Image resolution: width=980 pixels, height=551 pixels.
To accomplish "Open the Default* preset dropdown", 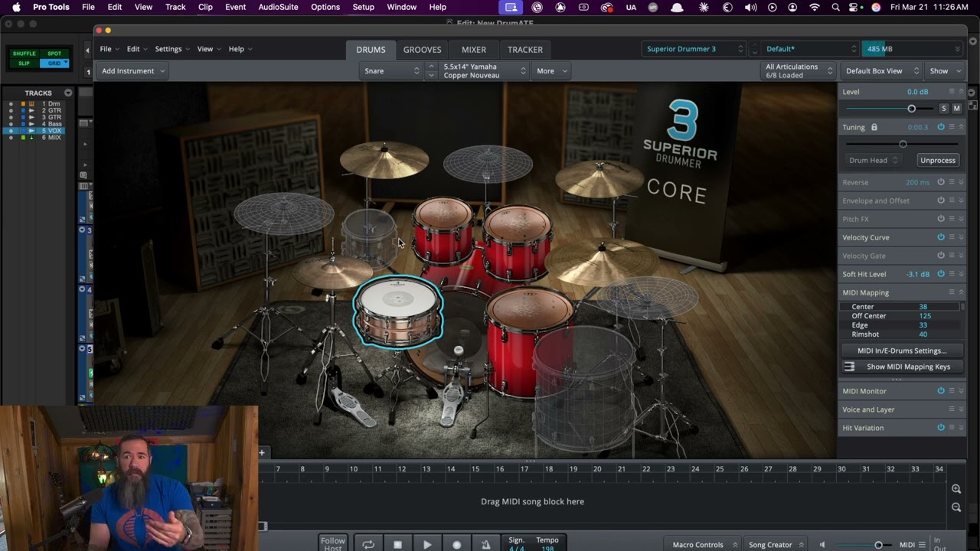I will 810,49.
